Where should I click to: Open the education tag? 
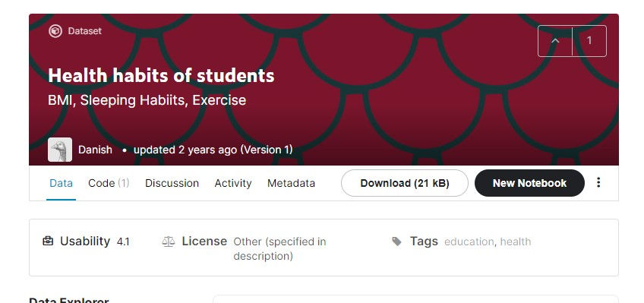469,241
